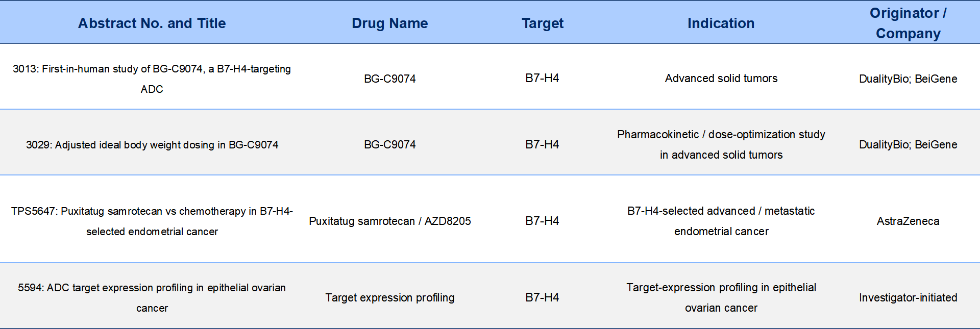Screen dimensions: 980x329
Task: Select abstract 3029 adjusted ideal body weight title
Action: (152, 144)
